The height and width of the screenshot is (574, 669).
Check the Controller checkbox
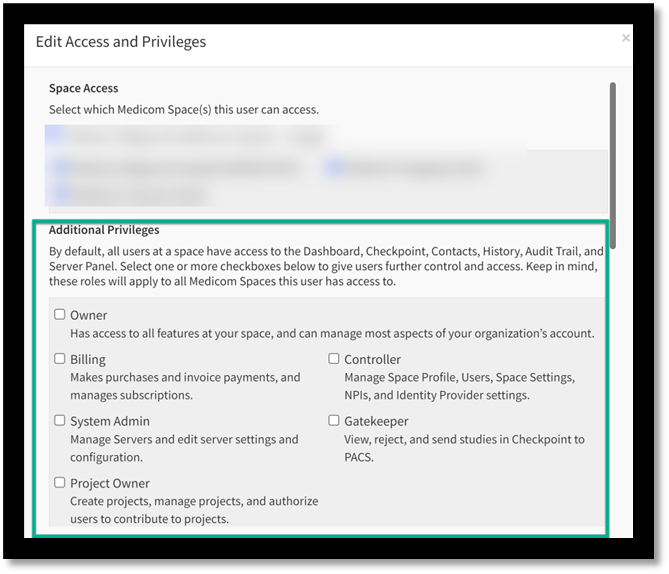(x=334, y=359)
